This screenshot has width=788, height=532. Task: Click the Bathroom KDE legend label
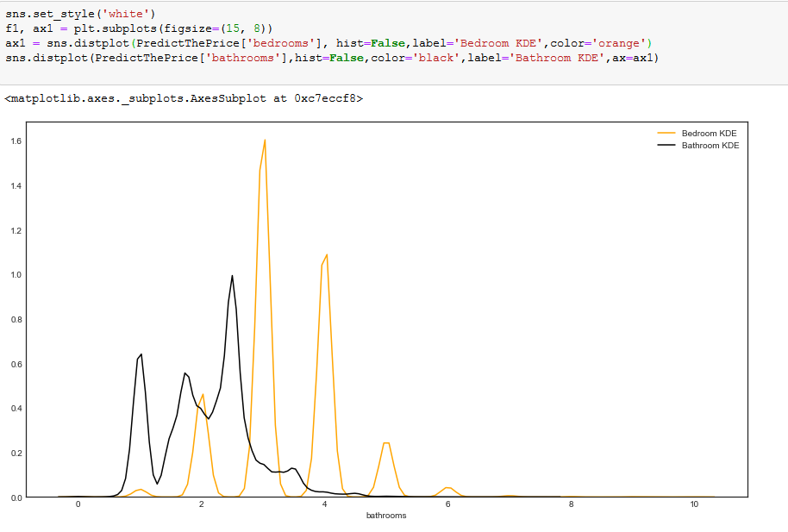[x=710, y=146]
